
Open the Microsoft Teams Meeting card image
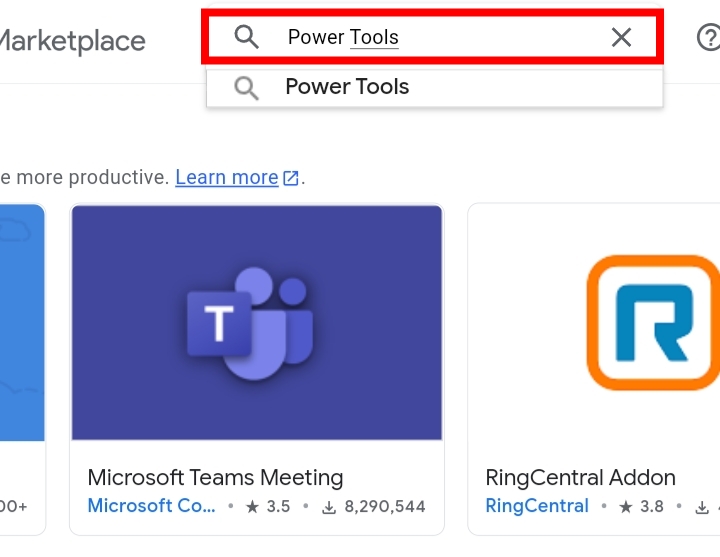[257, 322]
